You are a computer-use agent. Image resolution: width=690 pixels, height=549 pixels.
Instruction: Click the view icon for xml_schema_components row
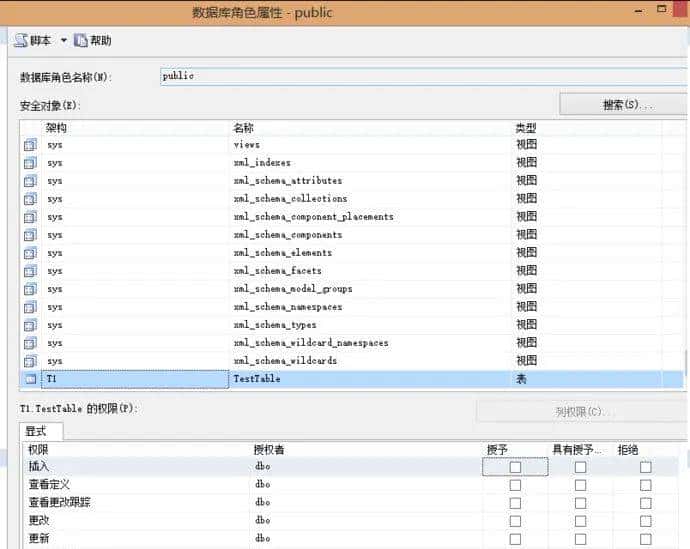[30, 235]
